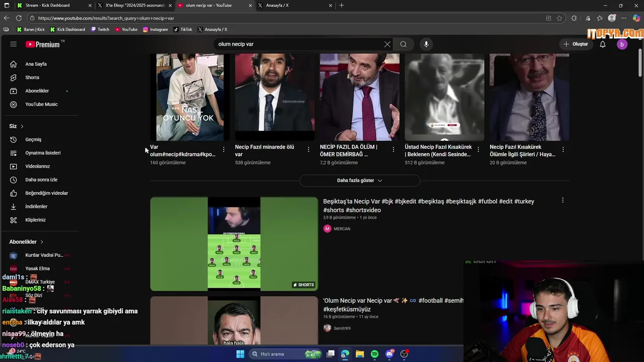Image resolution: width=644 pixels, height=362 pixels.
Task: Open the Beşiktaş'ta Necip Var video thumbnail
Action: coord(234,244)
